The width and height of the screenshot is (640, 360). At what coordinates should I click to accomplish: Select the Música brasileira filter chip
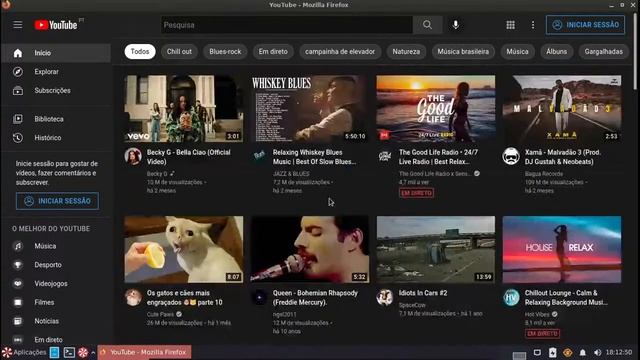pyautogui.click(x=463, y=52)
